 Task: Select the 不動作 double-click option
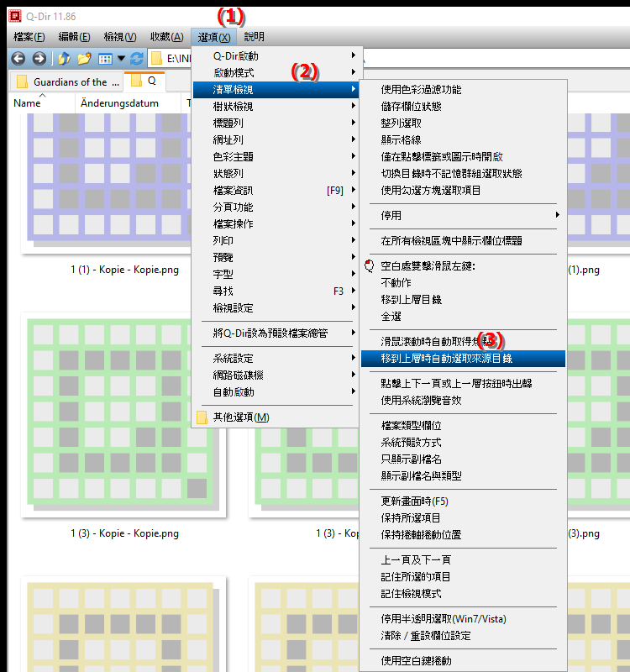point(463,283)
